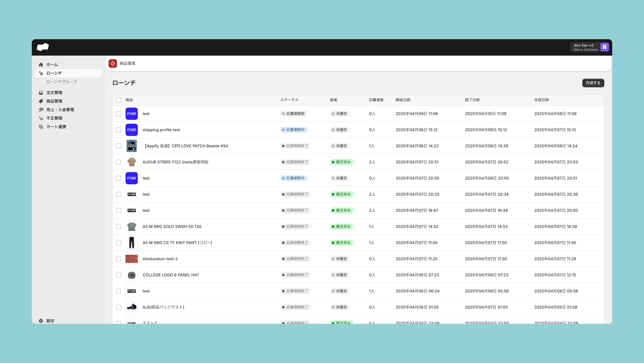The height and width of the screenshot is (363, 644).
Task: Check the shipping profile test row checkbox
Action: 118,130
